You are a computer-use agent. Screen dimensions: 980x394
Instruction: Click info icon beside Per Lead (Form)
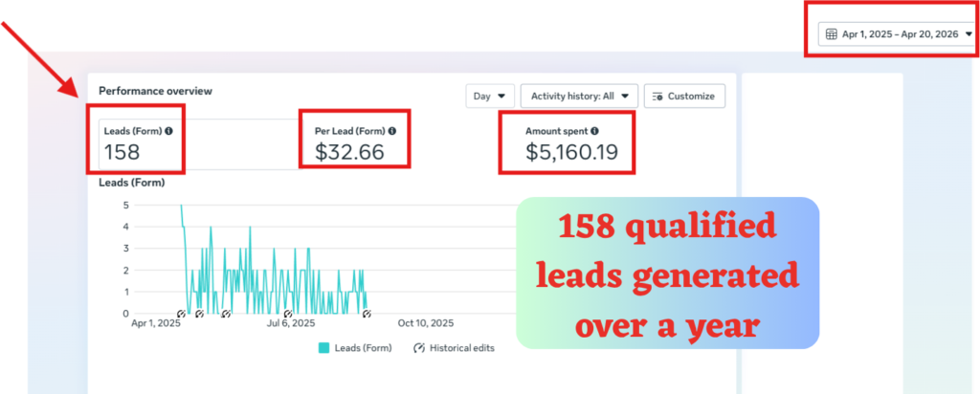coord(391,131)
